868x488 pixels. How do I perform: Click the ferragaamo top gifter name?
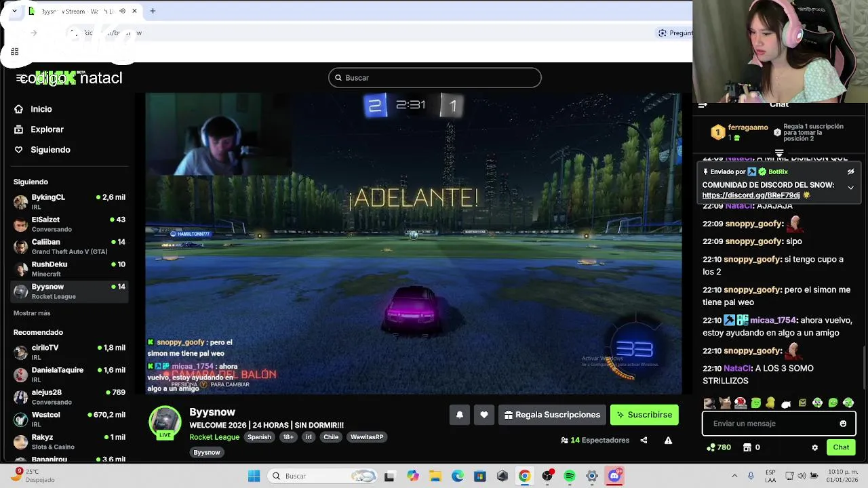pyautogui.click(x=748, y=127)
